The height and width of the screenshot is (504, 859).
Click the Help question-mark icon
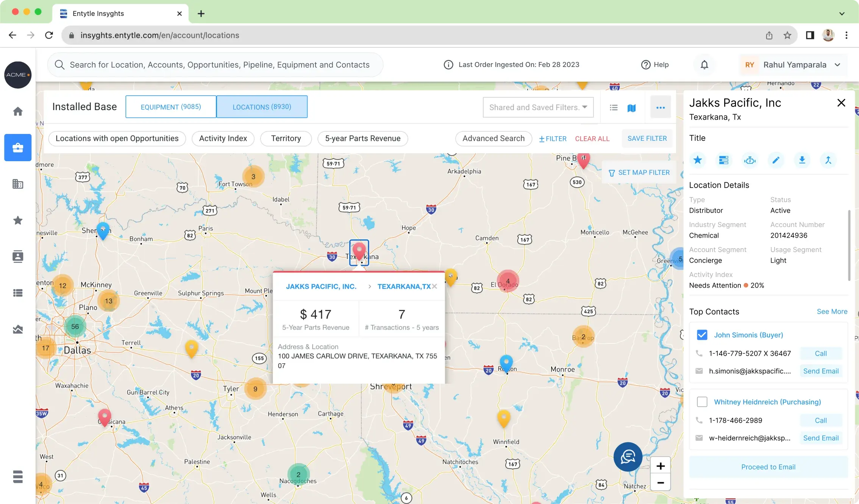click(x=645, y=65)
